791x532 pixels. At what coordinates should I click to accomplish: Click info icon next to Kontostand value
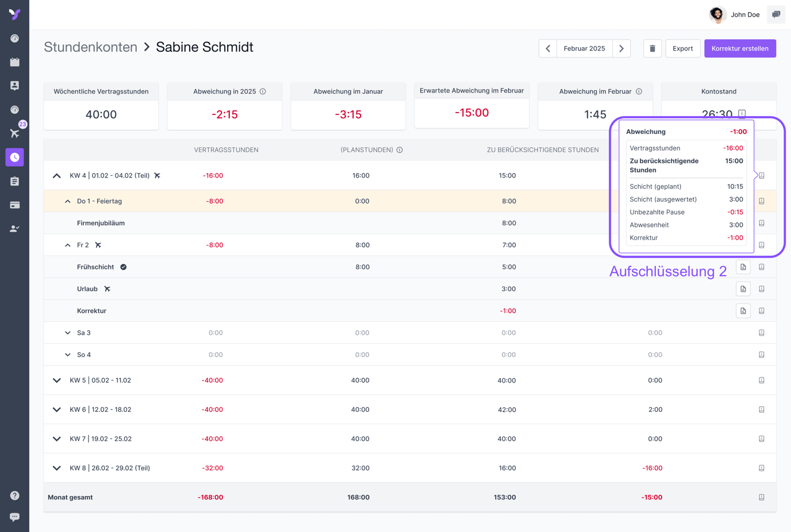[x=742, y=114]
